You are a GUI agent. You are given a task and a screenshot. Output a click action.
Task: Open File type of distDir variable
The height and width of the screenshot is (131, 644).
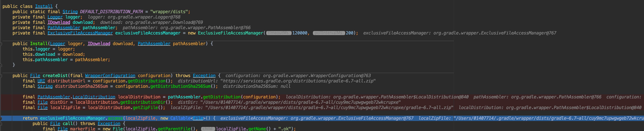[42, 102]
